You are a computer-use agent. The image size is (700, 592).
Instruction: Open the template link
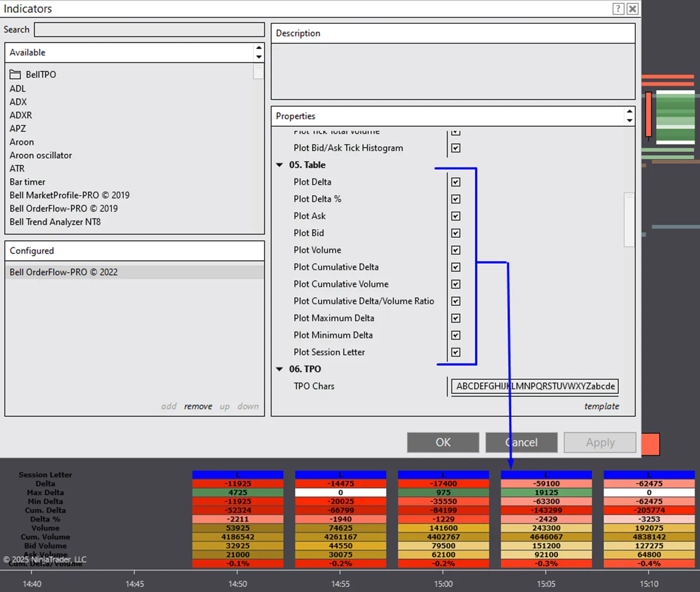602,407
